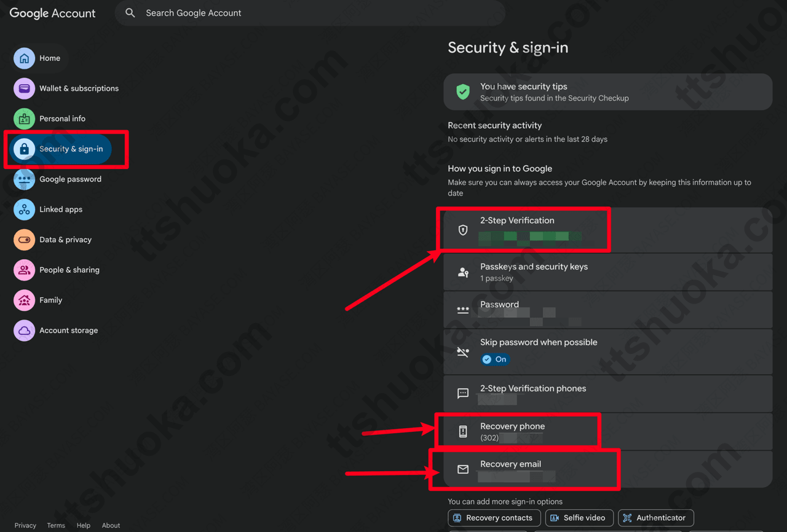Image resolution: width=787 pixels, height=532 pixels.
Task: Open Passkeys and security keys row
Action: point(608,272)
